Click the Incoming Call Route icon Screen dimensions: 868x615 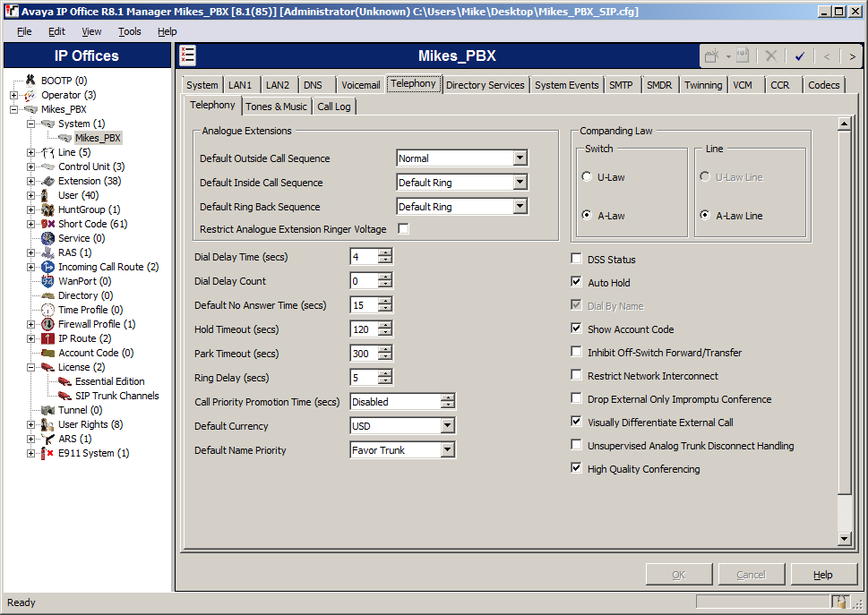[47, 267]
